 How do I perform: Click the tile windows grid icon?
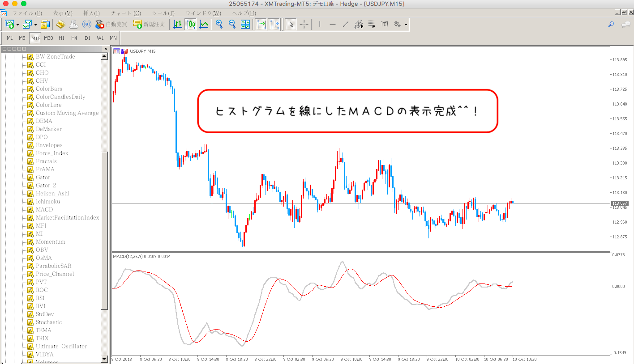click(x=245, y=24)
